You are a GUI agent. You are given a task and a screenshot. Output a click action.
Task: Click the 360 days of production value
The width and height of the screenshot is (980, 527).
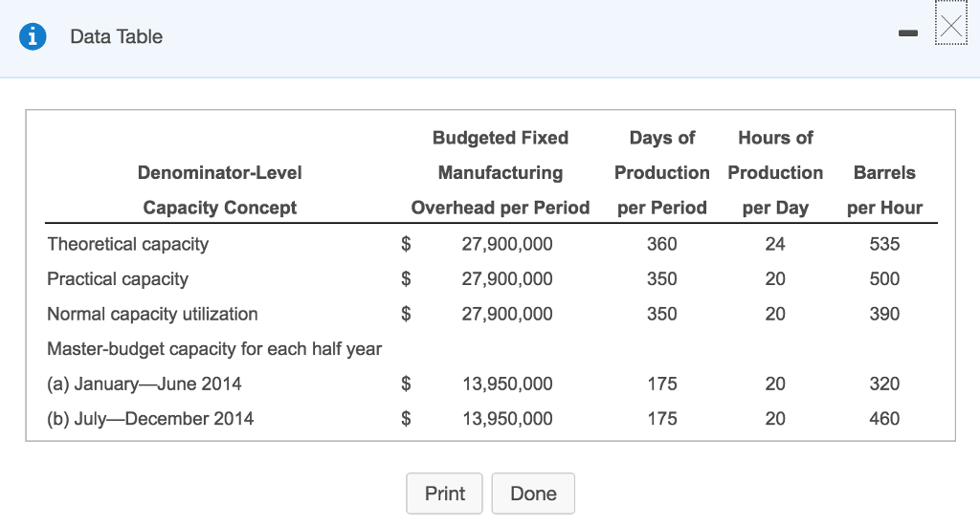pos(661,244)
